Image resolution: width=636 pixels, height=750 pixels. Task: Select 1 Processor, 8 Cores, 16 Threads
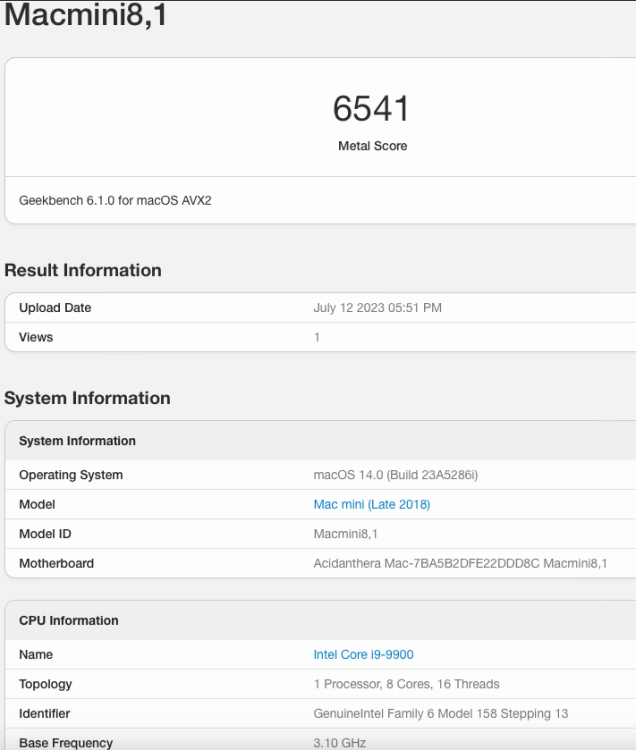[406, 684]
